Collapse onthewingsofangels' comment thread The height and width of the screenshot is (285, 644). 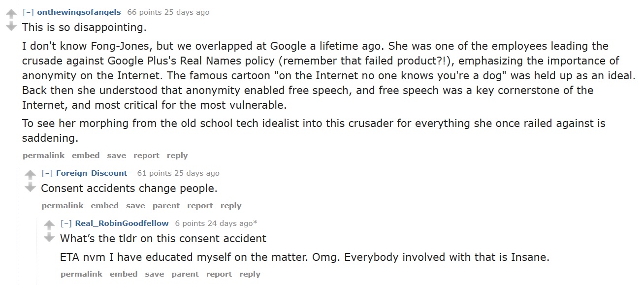click(29, 12)
